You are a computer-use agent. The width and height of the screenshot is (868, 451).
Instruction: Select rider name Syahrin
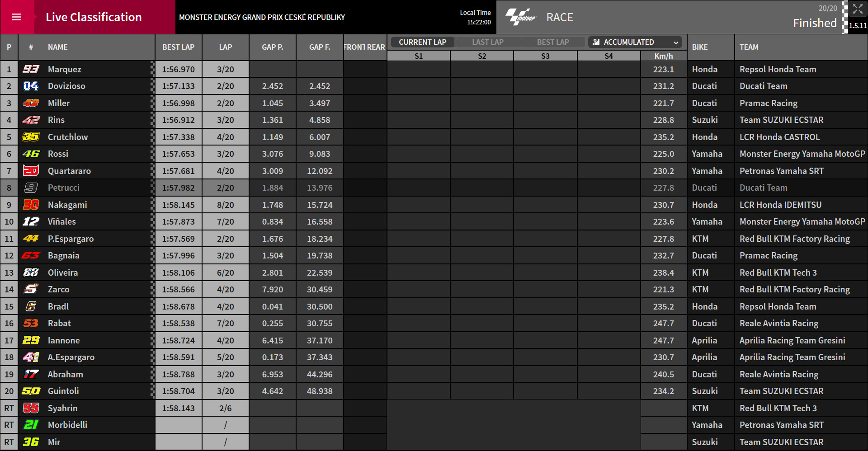click(x=62, y=408)
